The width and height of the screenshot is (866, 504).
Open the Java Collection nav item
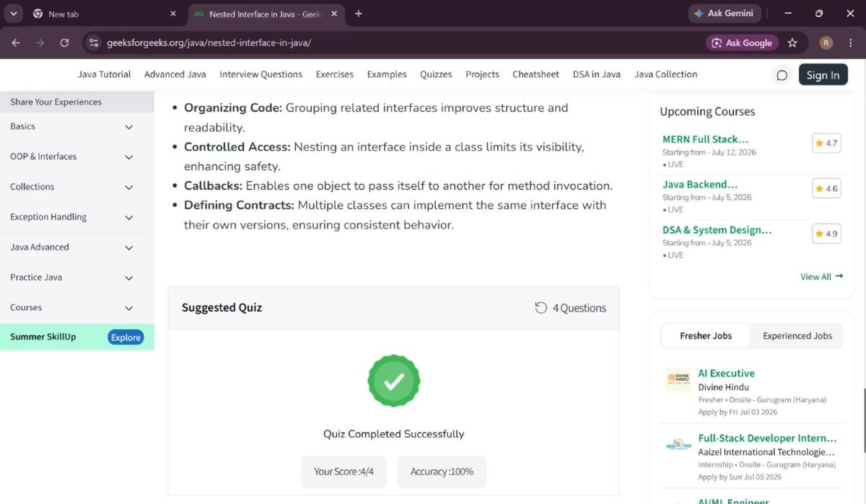pyautogui.click(x=665, y=74)
